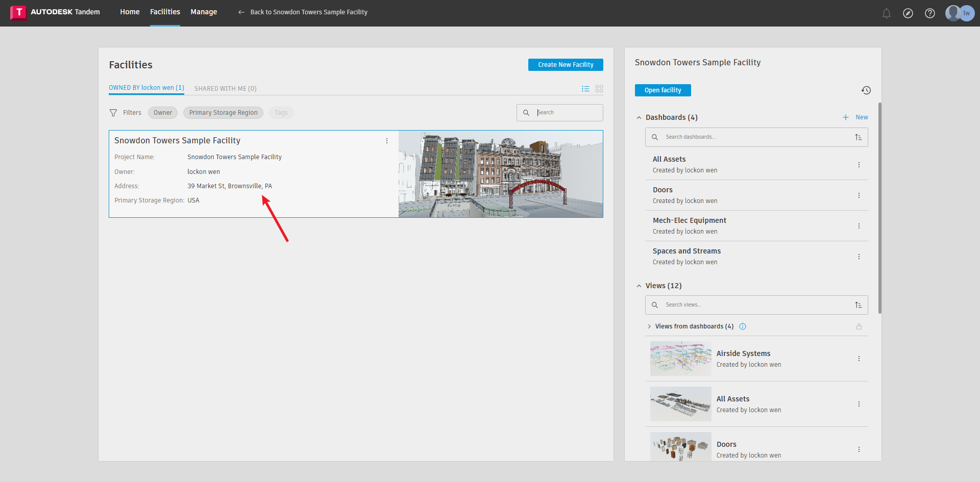Click address 39 Market St, Brownsville, PA
Viewport: 980px width, 482px height.
230,186
